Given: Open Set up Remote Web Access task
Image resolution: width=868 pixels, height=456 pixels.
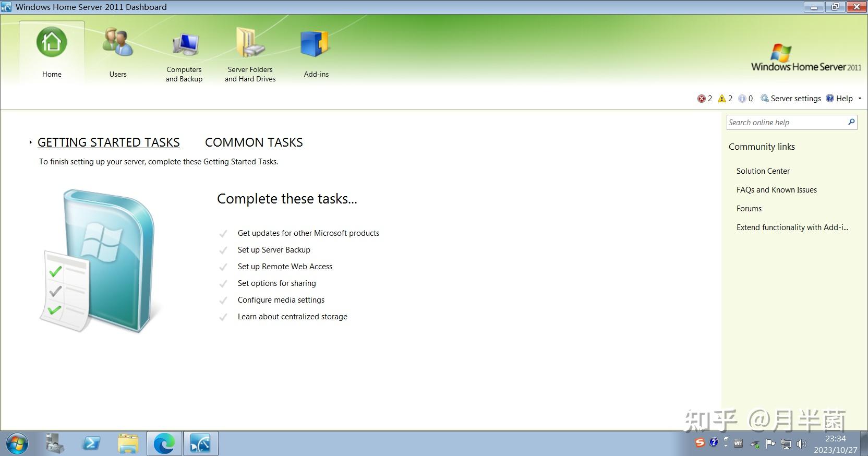Looking at the screenshot, I should (x=285, y=267).
